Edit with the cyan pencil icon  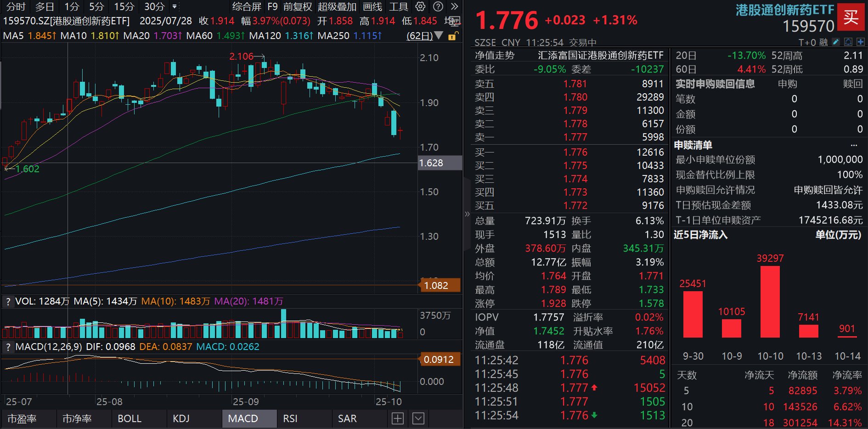836,41
